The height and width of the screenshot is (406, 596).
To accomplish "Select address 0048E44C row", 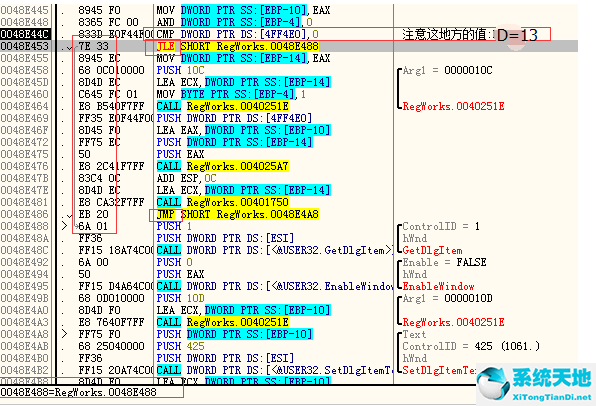I will [289, 34].
